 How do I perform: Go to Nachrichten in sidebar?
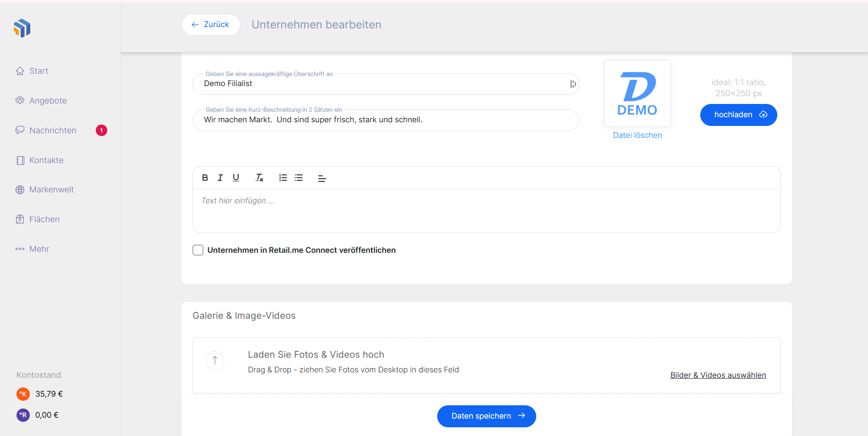coord(53,131)
